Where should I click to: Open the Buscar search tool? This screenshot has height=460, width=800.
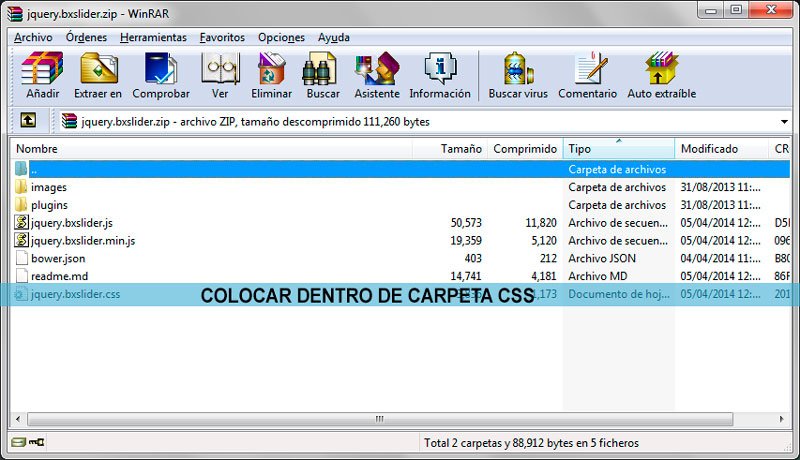point(323,75)
